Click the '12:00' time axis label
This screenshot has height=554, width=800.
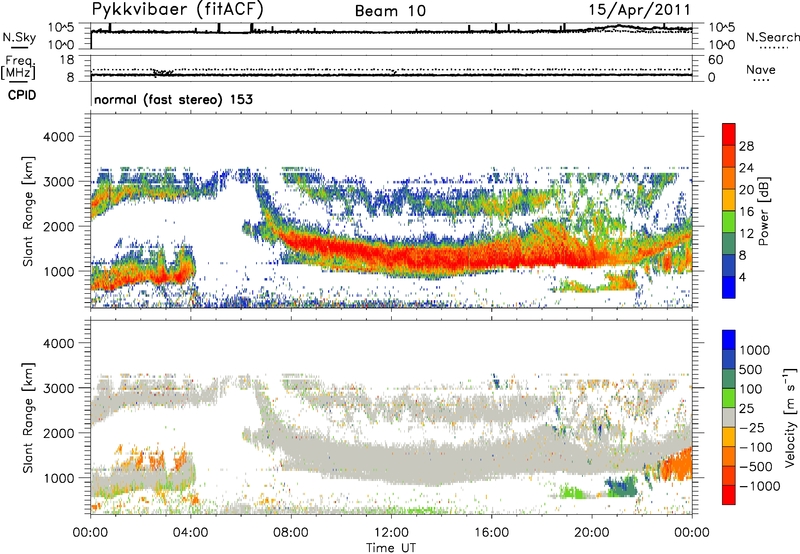pyautogui.click(x=391, y=533)
